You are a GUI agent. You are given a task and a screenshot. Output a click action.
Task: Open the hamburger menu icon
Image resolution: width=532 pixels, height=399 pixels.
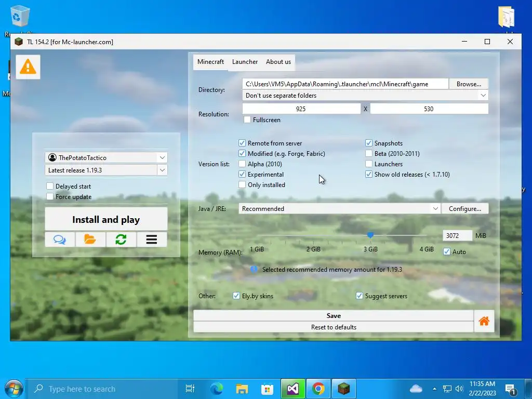click(x=152, y=240)
